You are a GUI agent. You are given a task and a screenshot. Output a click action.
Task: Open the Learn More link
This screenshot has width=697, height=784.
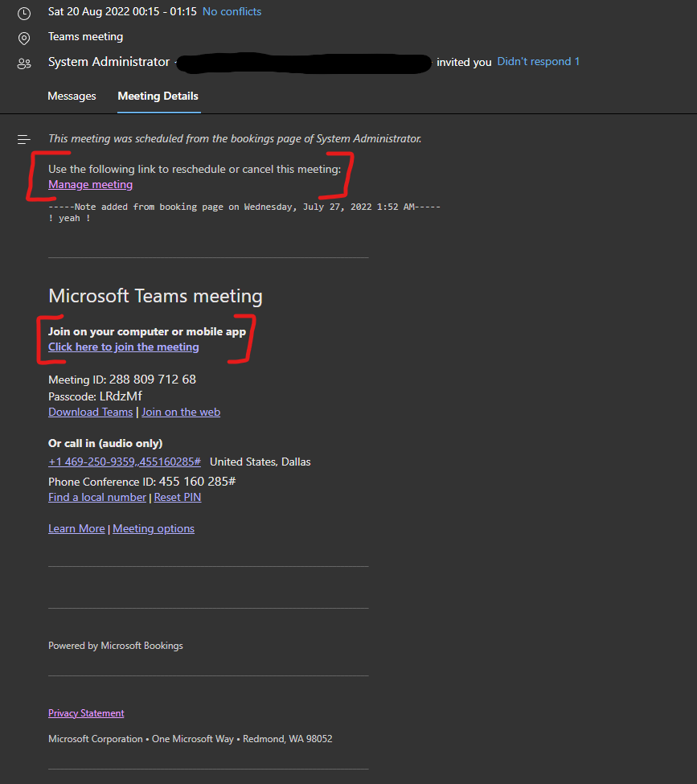[76, 528]
